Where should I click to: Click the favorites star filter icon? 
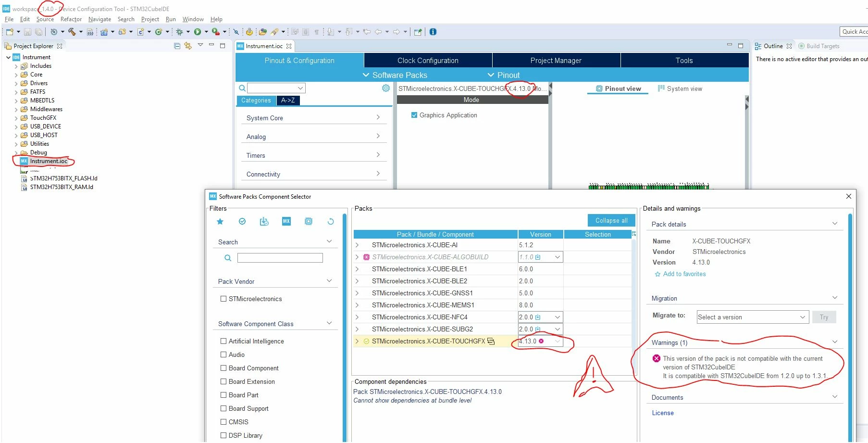220,221
